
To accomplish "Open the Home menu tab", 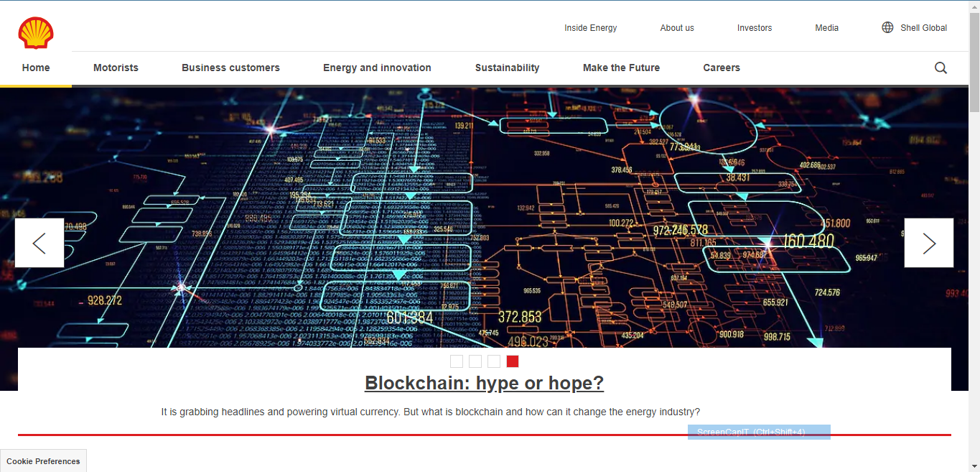I will click(x=36, y=68).
